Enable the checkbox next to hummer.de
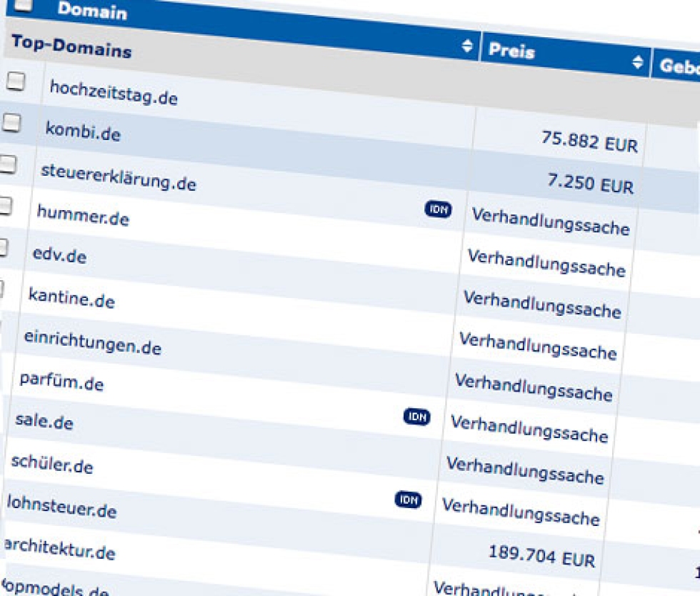700x596 pixels. tap(4, 207)
